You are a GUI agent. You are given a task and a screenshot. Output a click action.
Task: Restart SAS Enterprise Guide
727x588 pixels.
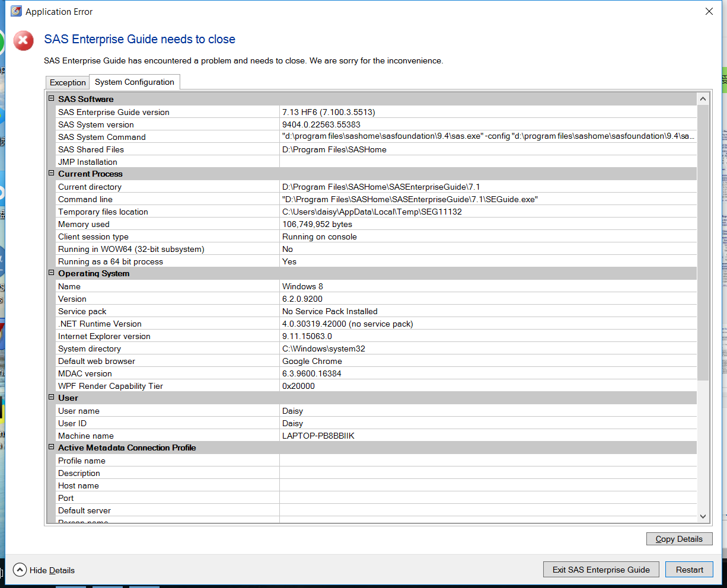pos(689,570)
